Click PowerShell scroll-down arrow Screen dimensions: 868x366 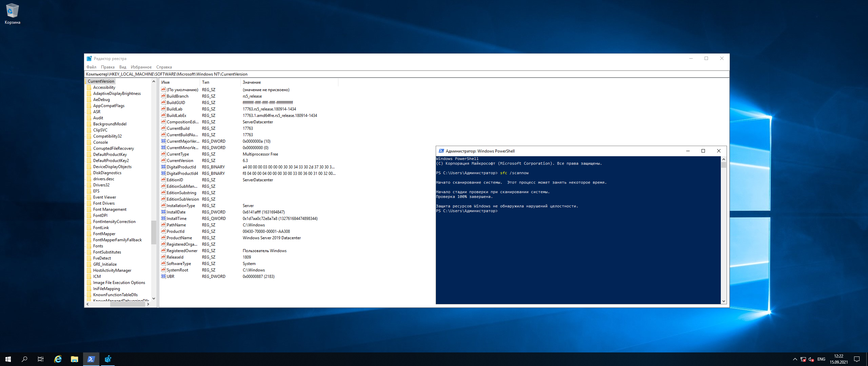pyautogui.click(x=724, y=301)
